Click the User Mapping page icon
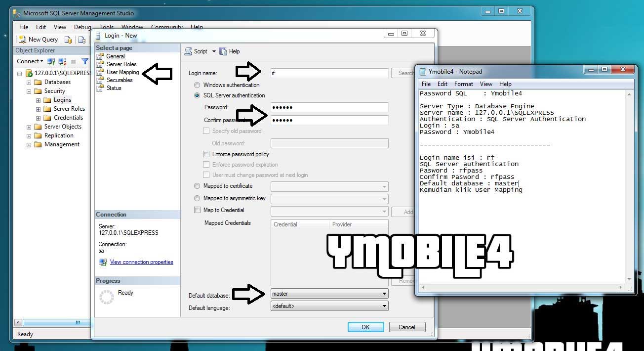644x351 pixels. pos(101,72)
